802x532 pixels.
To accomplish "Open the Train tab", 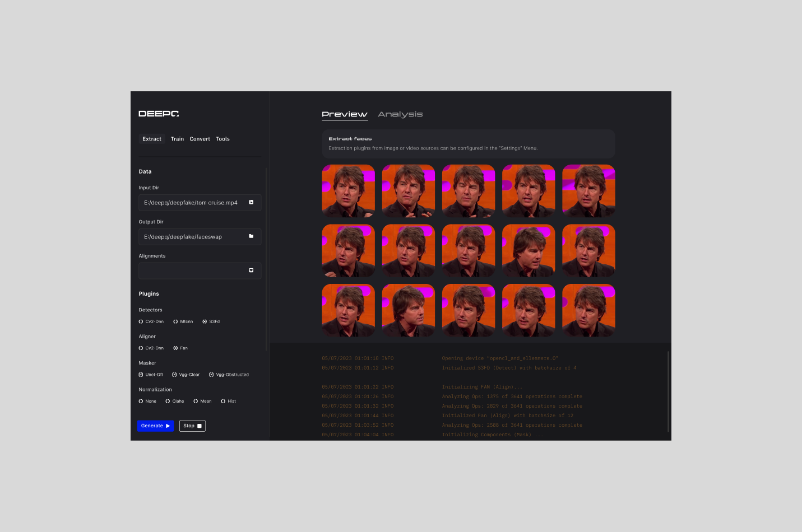I will point(177,139).
